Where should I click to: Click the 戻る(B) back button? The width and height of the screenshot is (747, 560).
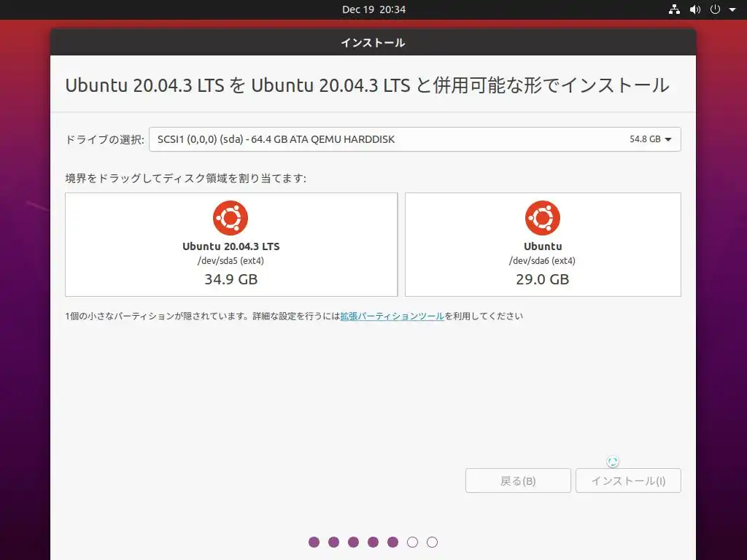tap(518, 481)
